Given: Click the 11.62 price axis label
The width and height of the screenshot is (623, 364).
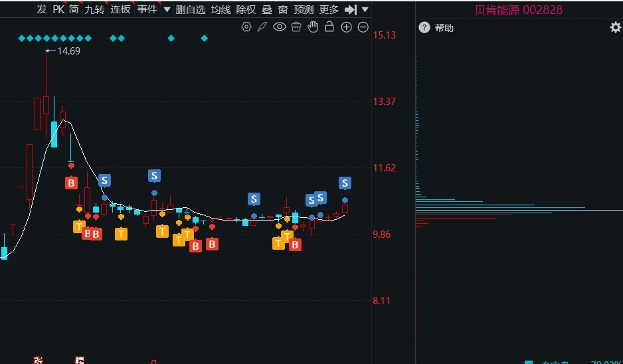Looking at the screenshot, I should tap(384, 167).
